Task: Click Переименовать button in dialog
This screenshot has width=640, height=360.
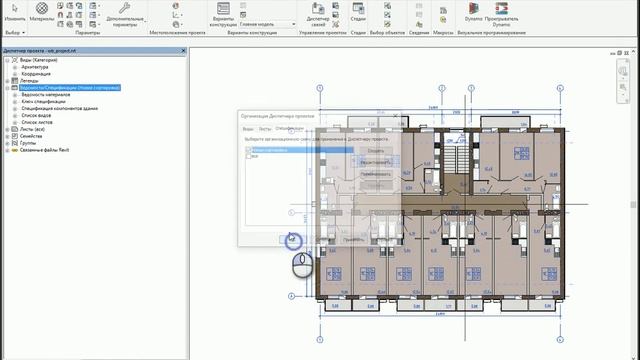Action: [x=376, y=174]
